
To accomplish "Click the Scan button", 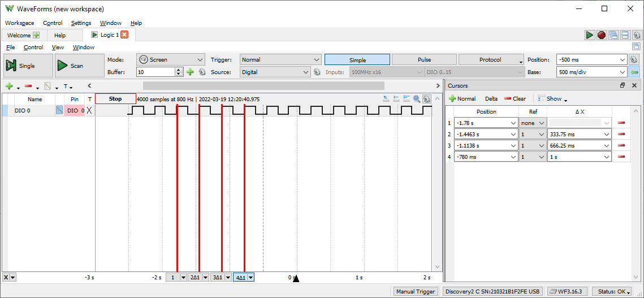I will [x=80, y=66].
